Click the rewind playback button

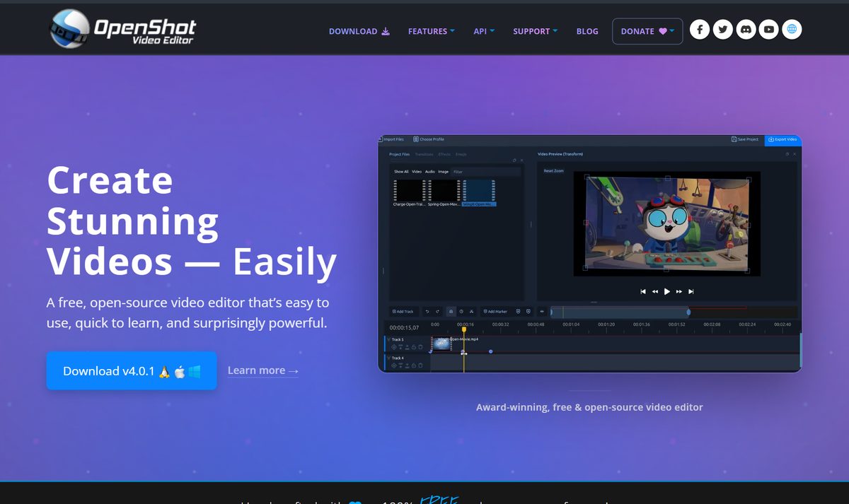click(x=655, y=291)
